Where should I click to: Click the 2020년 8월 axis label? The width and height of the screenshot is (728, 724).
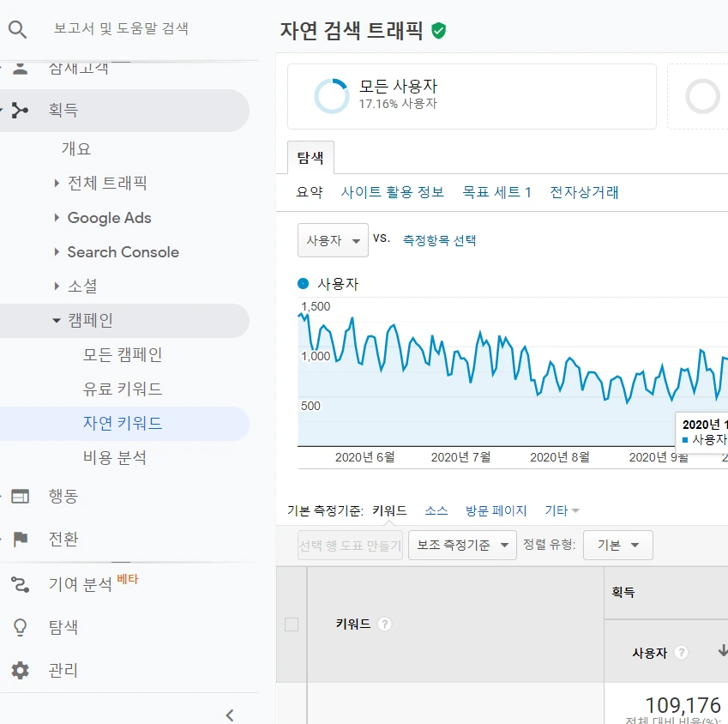point(560,457)
